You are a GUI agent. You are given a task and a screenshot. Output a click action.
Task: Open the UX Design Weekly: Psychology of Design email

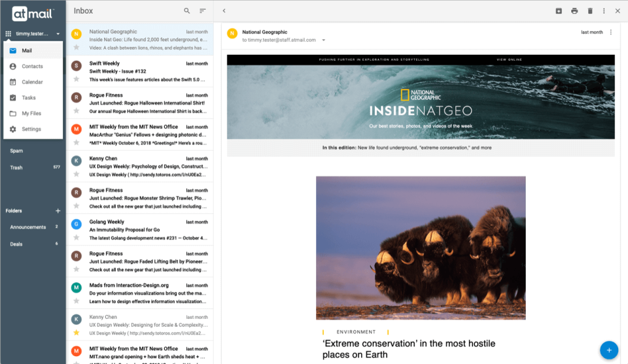pos(140,167)
